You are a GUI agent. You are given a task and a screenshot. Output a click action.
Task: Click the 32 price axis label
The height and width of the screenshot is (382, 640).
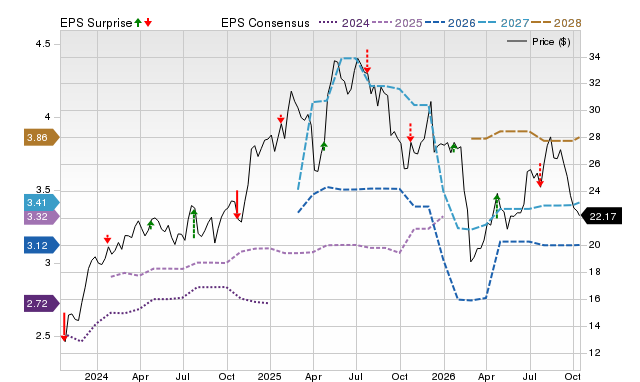point(594,83)
